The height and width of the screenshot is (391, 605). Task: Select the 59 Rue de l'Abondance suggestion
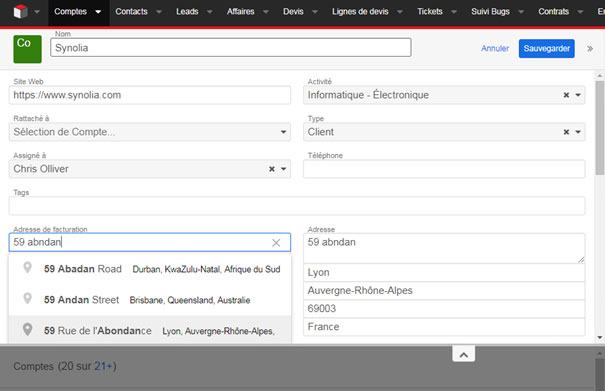(x=150, y=330)
